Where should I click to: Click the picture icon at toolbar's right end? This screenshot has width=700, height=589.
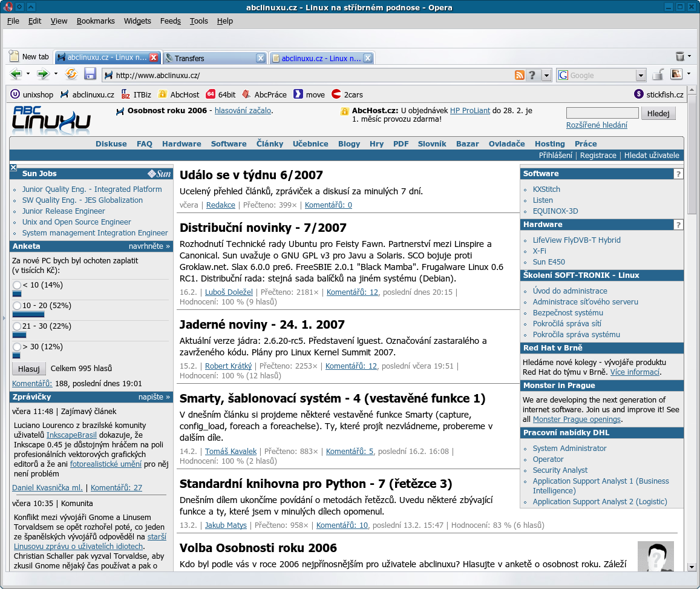coord(676,74)
